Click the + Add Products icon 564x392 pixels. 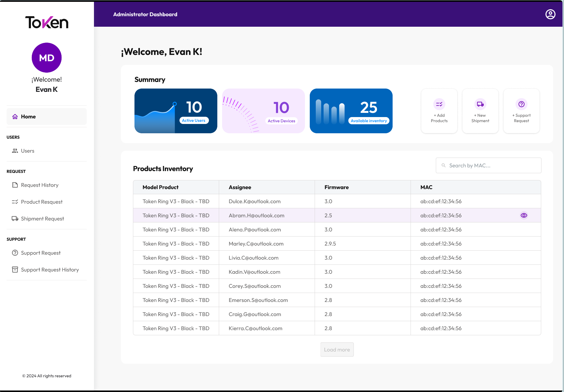[439, 104]
